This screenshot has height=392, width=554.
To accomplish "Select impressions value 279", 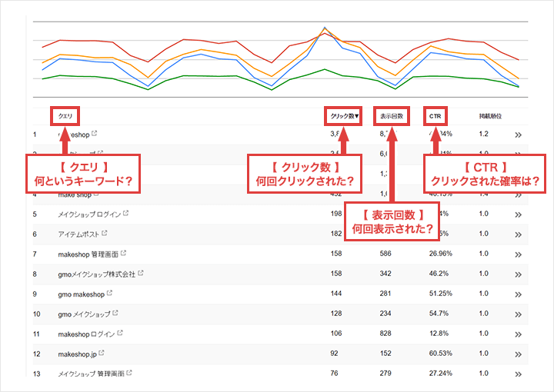I will click(385, 373).
